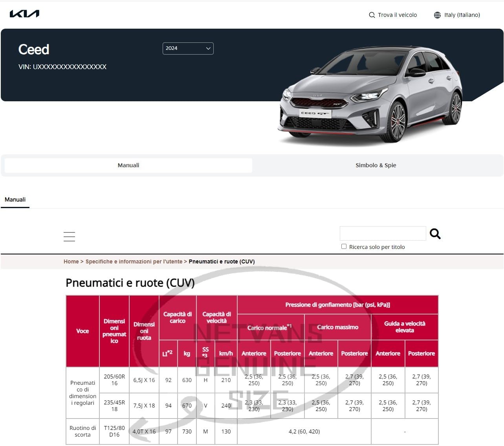Screen dimensions: 504x446
Task: Enable Ricerca solo per titolo checkbox
Action: [x=344, y=247]
